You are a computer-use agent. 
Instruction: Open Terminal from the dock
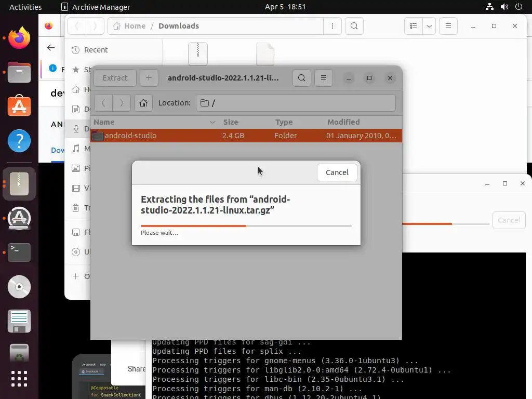click(x=19, y=252)
